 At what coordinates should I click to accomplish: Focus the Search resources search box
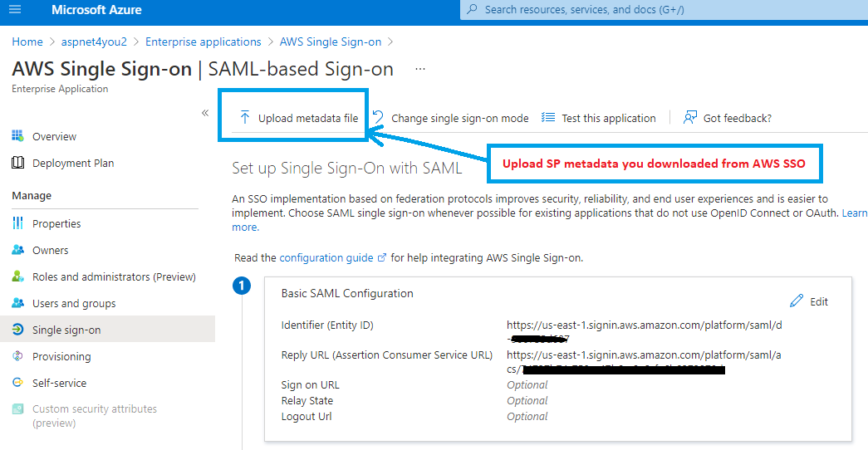coord(664,10)
